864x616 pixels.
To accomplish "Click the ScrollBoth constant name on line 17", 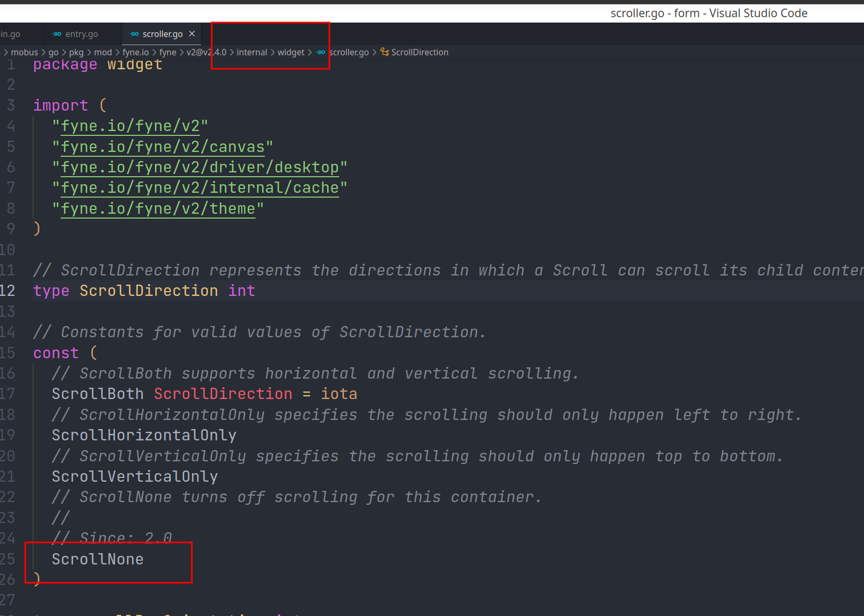I will [x=98, y=394].
